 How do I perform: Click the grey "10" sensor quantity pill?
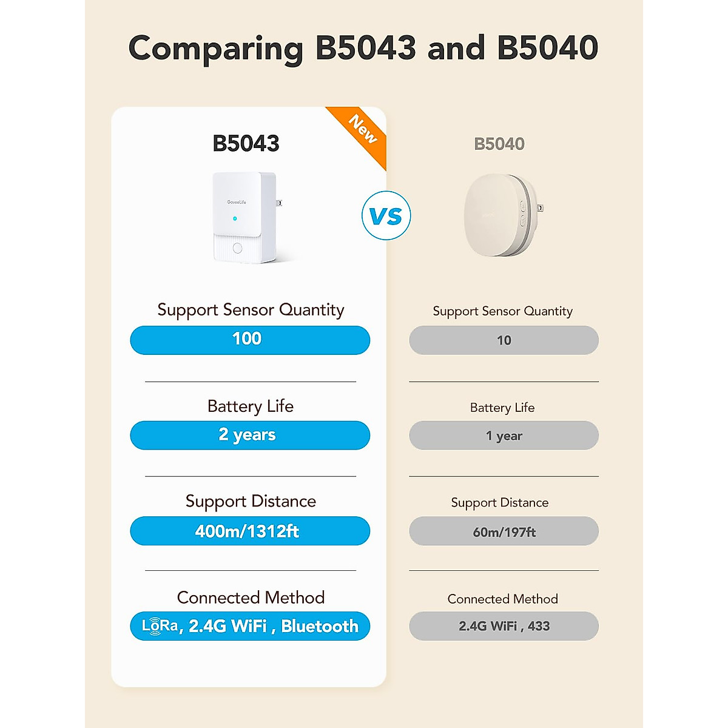504,340
